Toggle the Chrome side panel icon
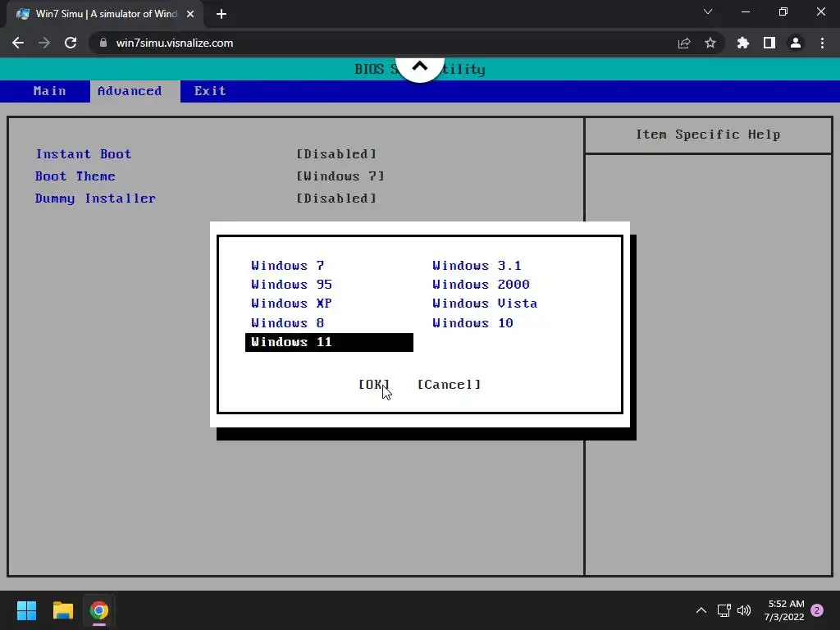This screenshot has height=630, width=840. tap(769, 43)
